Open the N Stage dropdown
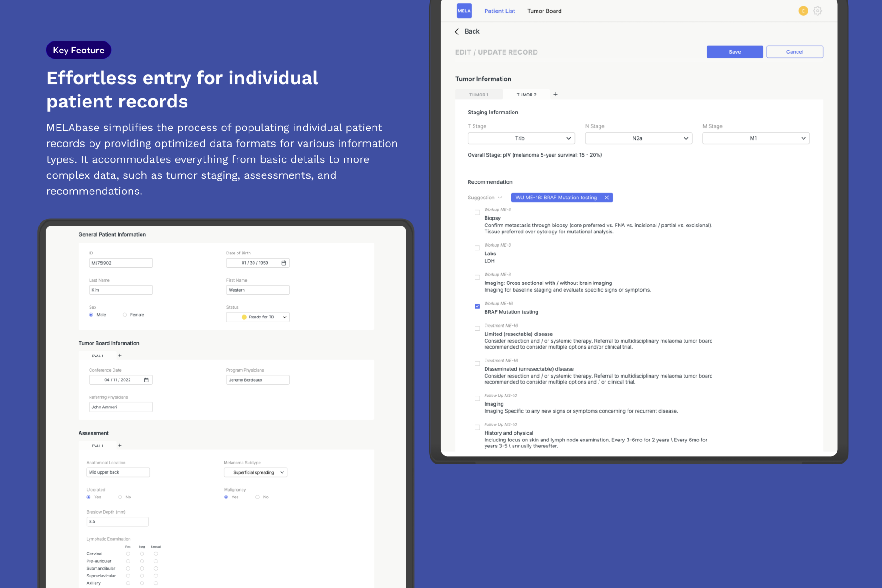Viewport: 882px width, 588px height. [638, 138]
